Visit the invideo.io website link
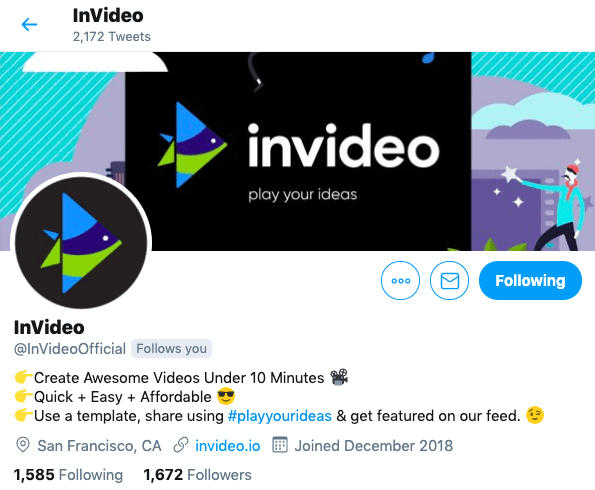 tap(228, 446)
